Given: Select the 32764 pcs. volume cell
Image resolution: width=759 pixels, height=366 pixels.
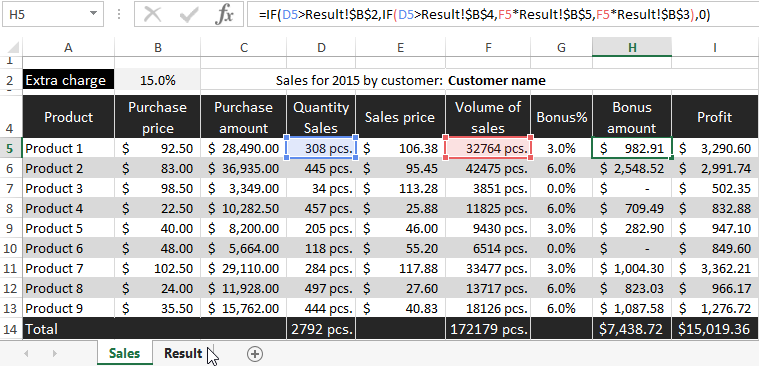Looking at the screenshot, I should click(488, 149).
